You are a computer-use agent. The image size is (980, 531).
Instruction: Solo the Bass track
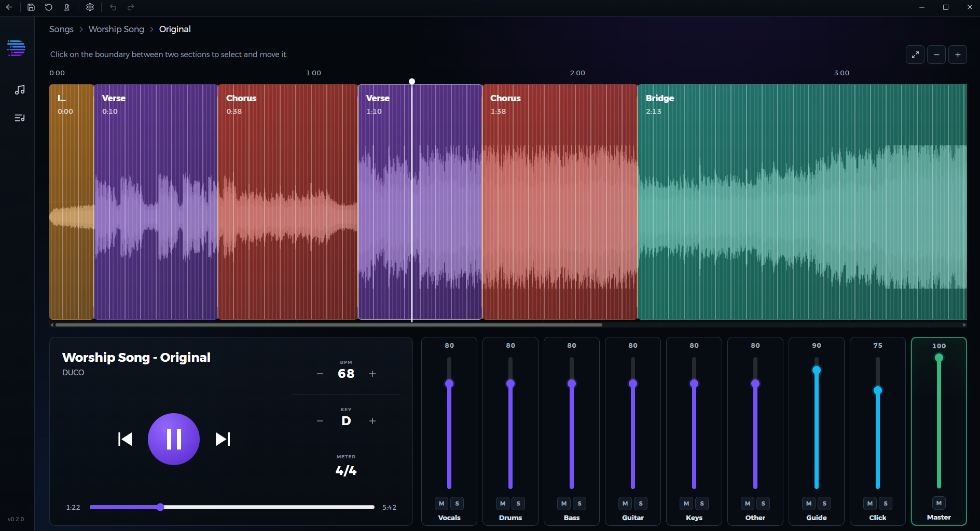click(579, 503)
